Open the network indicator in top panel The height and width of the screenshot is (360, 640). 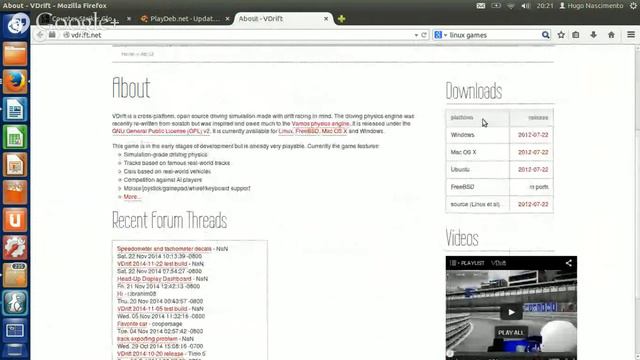(511, 6)
